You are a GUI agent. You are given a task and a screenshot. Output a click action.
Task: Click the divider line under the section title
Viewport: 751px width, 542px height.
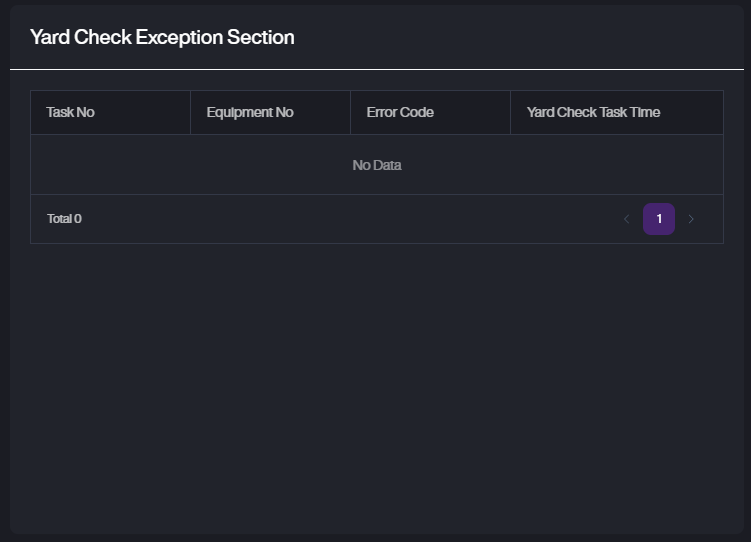(x=377, y=69)
